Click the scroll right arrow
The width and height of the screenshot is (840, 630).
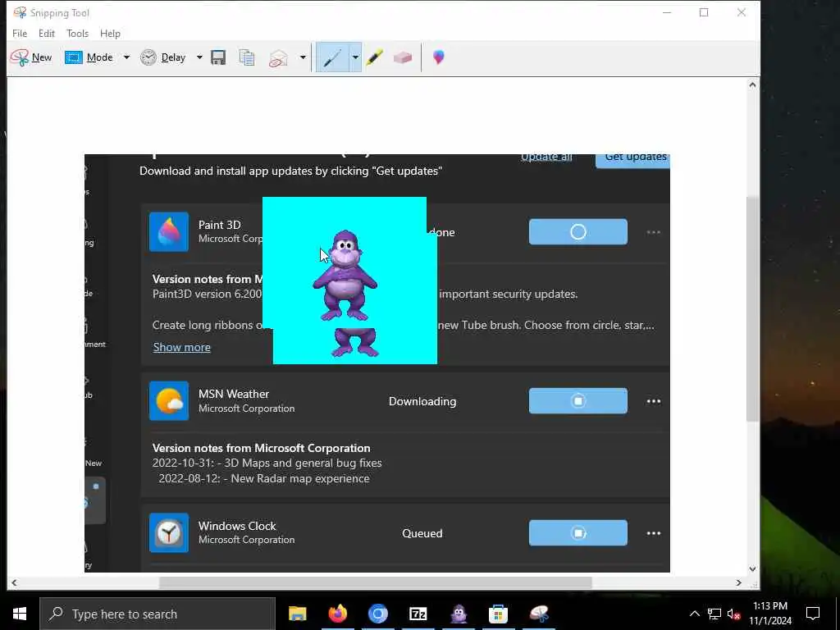click(739, 583)
